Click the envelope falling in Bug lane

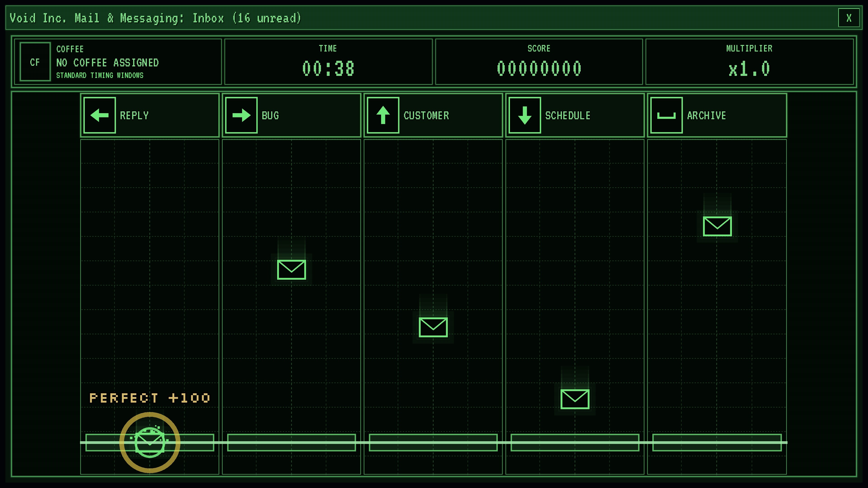[x=291, y=270]
